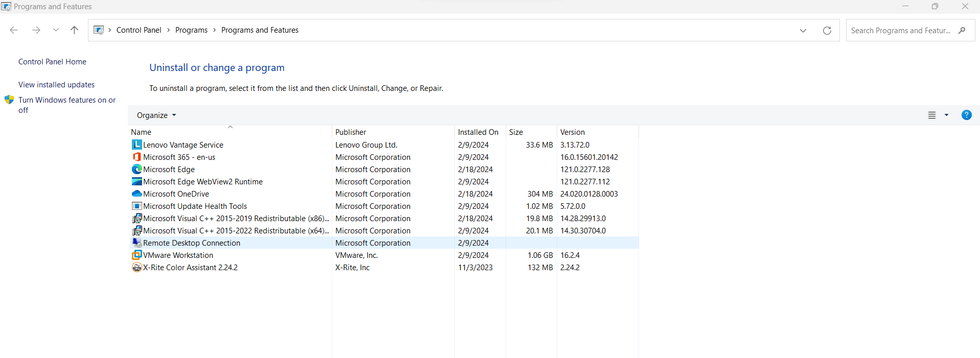Image resolution: width=980 pixels, height=358 pixels.
Task: Click the Visual C++ 2015-2019 x86 installer icon
Action: point(136,218)
